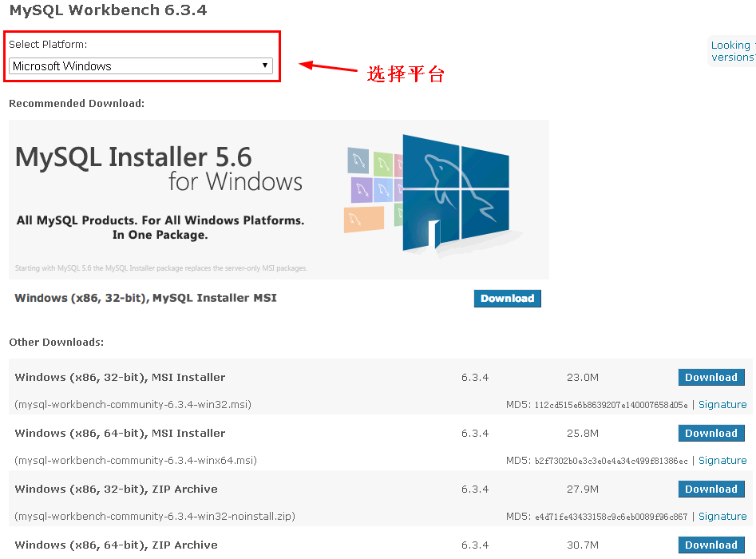
Task: Click the MySQL Installer 5.6 banner image
Action: click(279, 199)
